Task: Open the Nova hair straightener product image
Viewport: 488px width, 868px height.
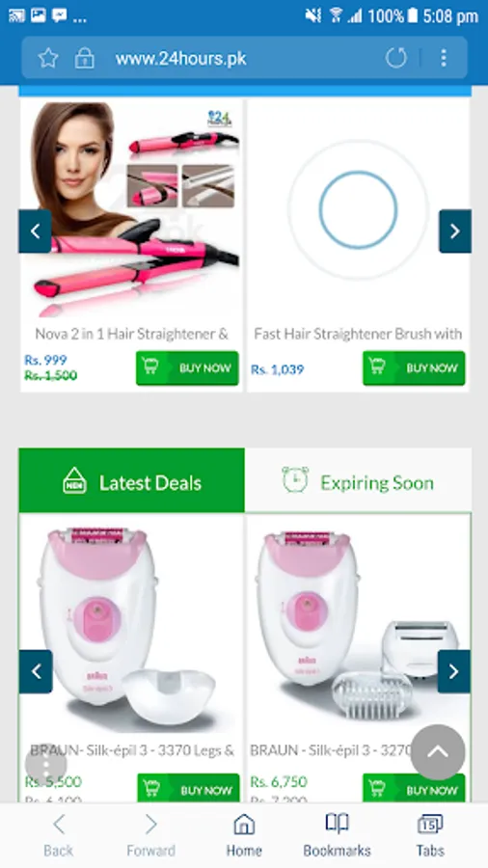Action: [x=132, y=209]
